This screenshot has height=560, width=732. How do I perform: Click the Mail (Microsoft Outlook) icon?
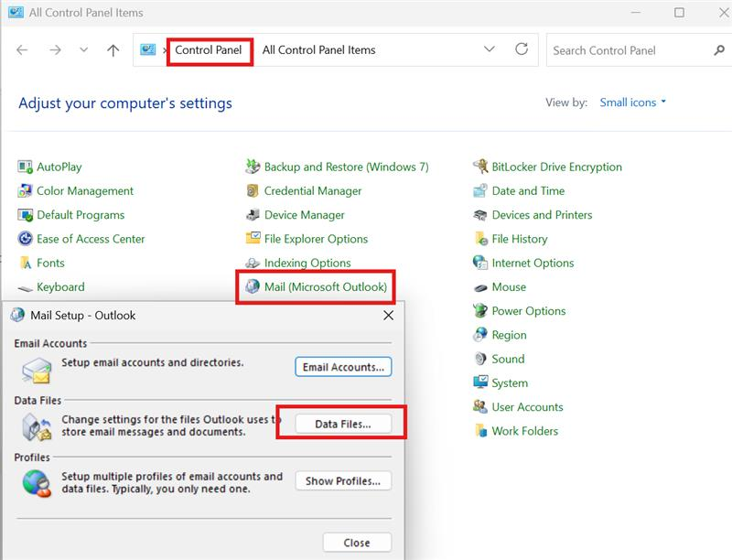click(x=253, y=286)
